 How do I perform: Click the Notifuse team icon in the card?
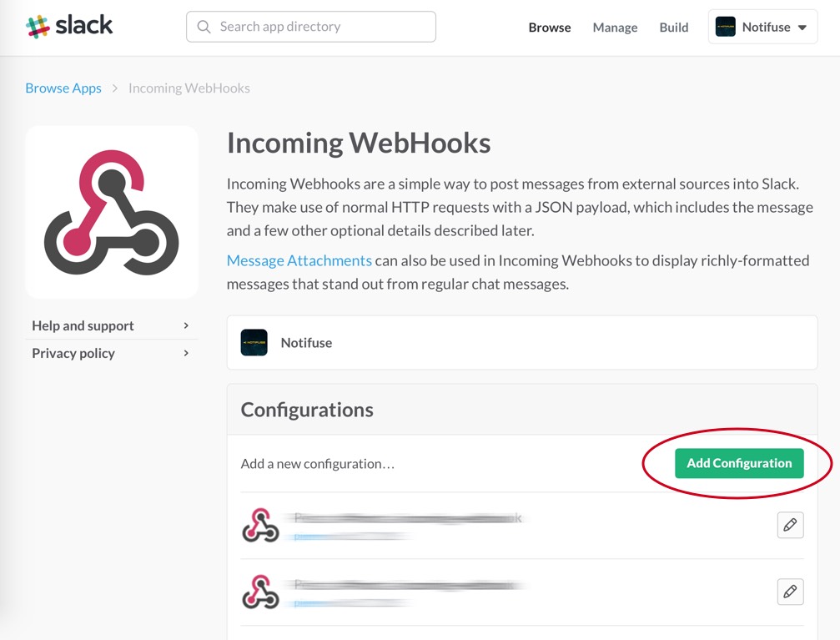pos(254,342)
